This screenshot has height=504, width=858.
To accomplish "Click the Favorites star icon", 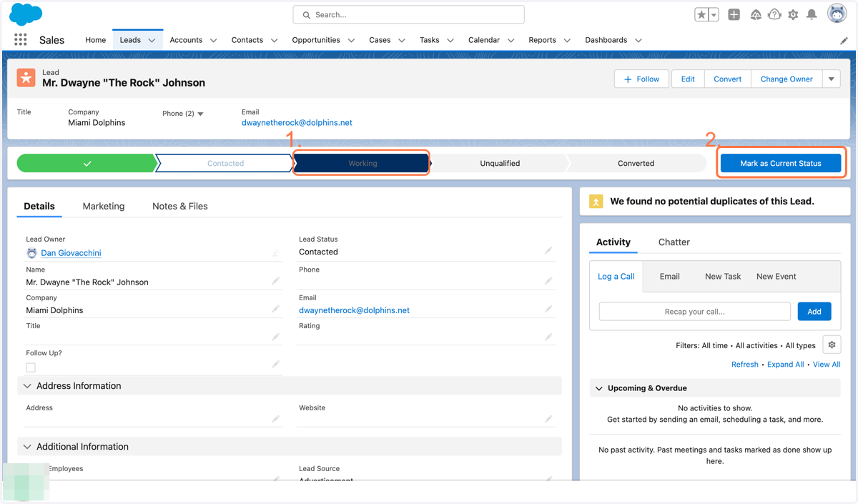I will 701,14.
